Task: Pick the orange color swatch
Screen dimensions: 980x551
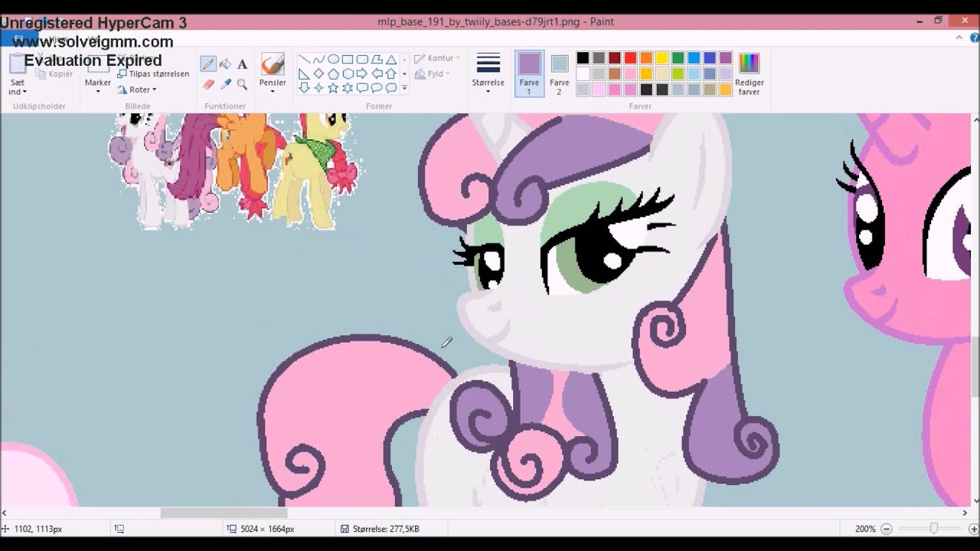Action: click(x=646, y=58)
